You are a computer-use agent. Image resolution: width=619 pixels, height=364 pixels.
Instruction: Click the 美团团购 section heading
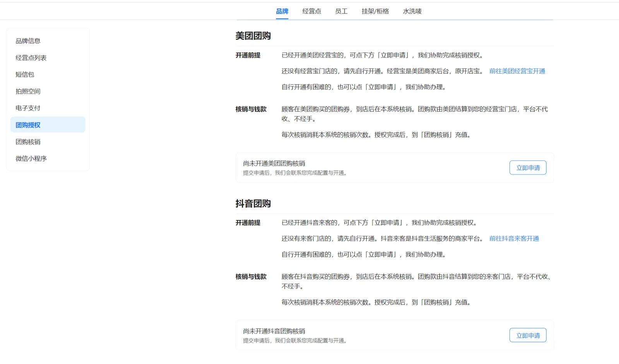tap(253, 36)
